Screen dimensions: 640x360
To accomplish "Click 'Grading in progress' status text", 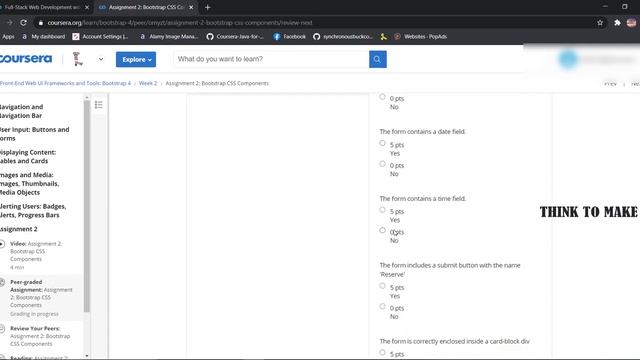I will 34,314.
